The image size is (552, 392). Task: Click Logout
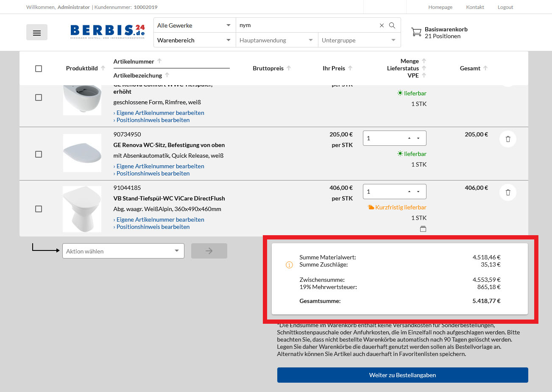[505, 7]
